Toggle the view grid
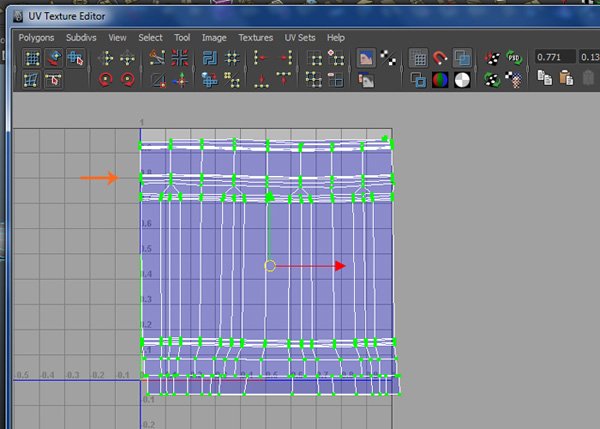This screenshot has width=600, height=429. coord(418,58)
